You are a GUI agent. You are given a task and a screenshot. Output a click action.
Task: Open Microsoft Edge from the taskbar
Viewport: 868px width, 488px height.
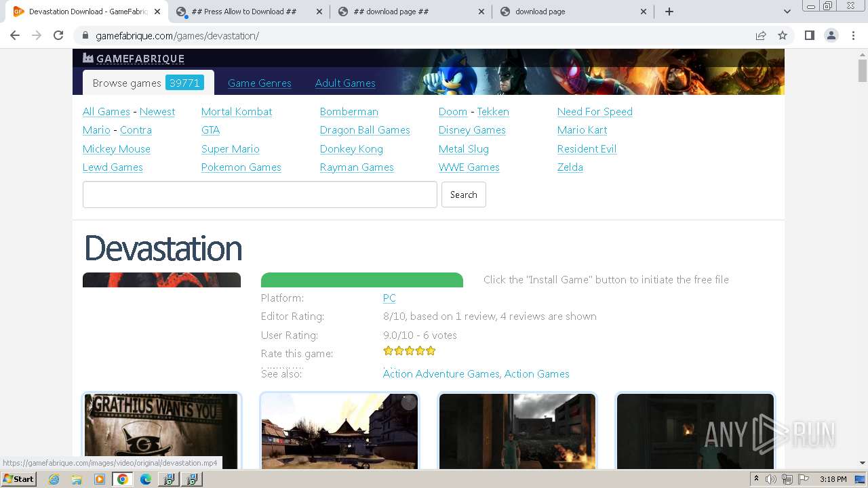[x=145, y=479]
